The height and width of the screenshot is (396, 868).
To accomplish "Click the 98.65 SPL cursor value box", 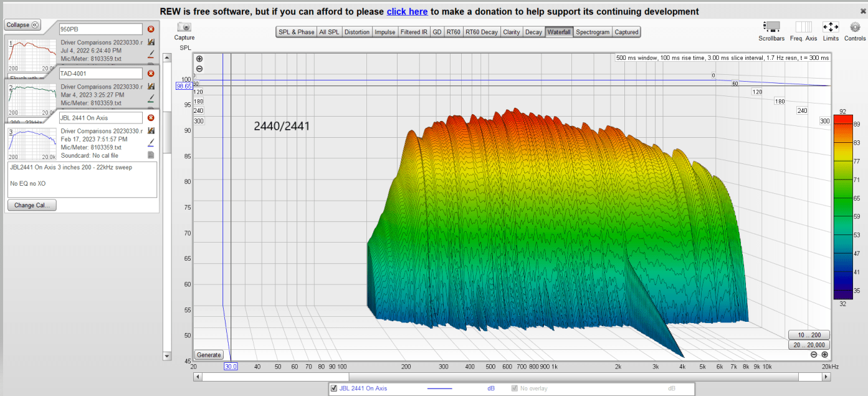I will (184, 86).
